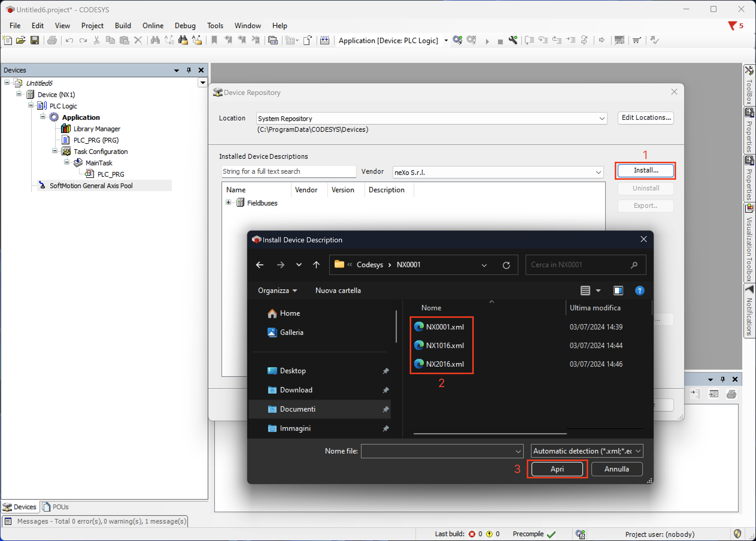This screenshot has height=541, width=756.
Task: Click the Find binoculars icon
Action: pos(155,40)
